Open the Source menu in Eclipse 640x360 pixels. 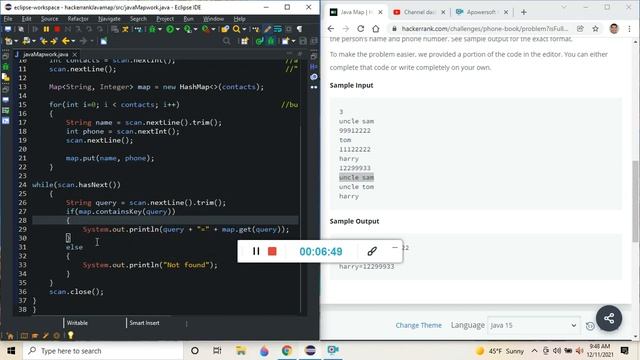point(49,19)
